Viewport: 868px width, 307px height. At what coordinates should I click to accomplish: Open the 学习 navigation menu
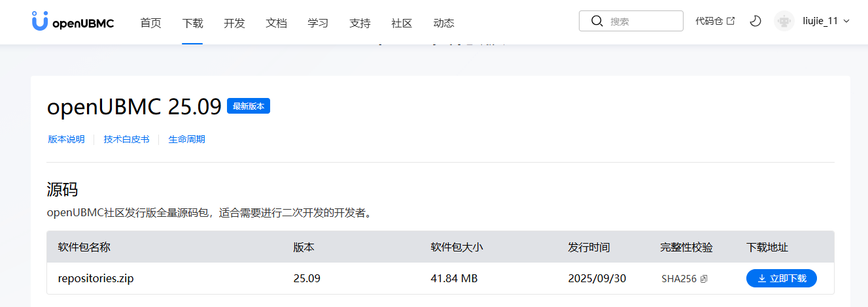pyautogui.click(x=318, y=24)
